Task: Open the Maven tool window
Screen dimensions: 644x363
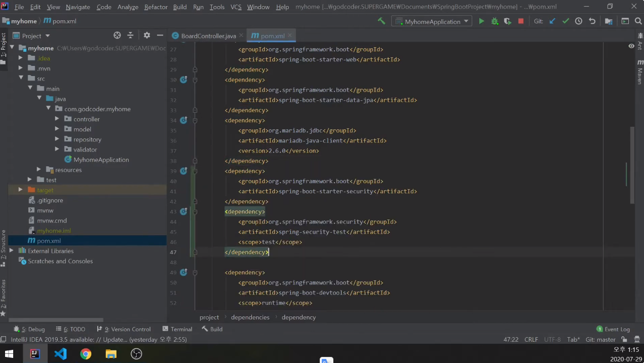Action: click(640, 73)
